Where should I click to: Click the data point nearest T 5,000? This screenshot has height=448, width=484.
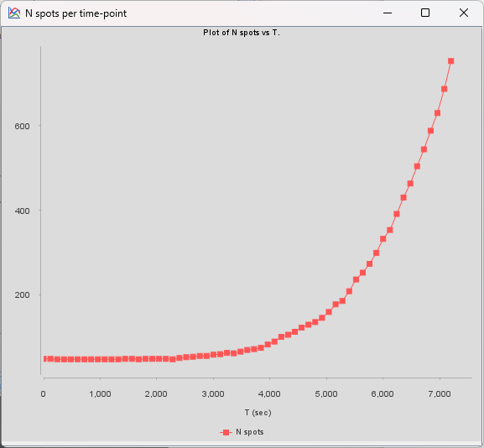[329, 312]
